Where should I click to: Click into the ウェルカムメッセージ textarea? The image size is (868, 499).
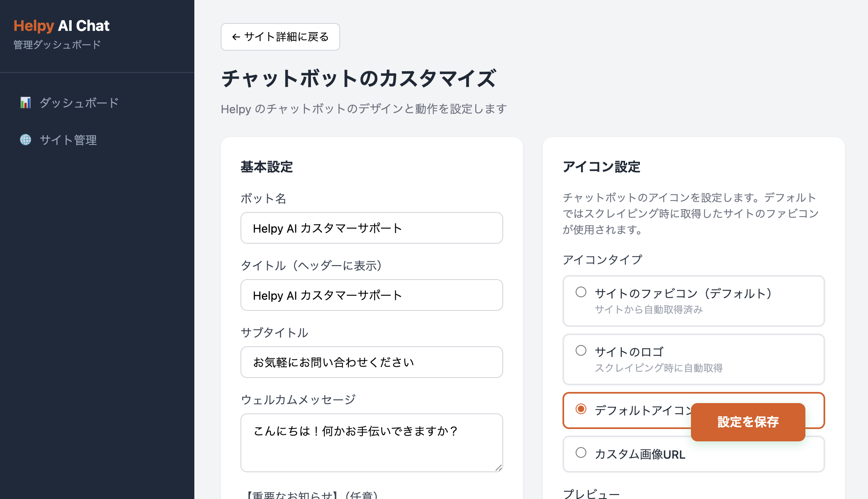[x=372, y=443]
